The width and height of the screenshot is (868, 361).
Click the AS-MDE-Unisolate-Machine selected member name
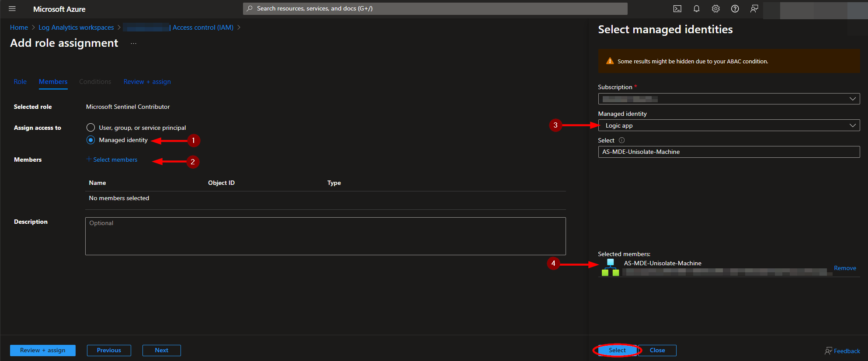[663, 263]
